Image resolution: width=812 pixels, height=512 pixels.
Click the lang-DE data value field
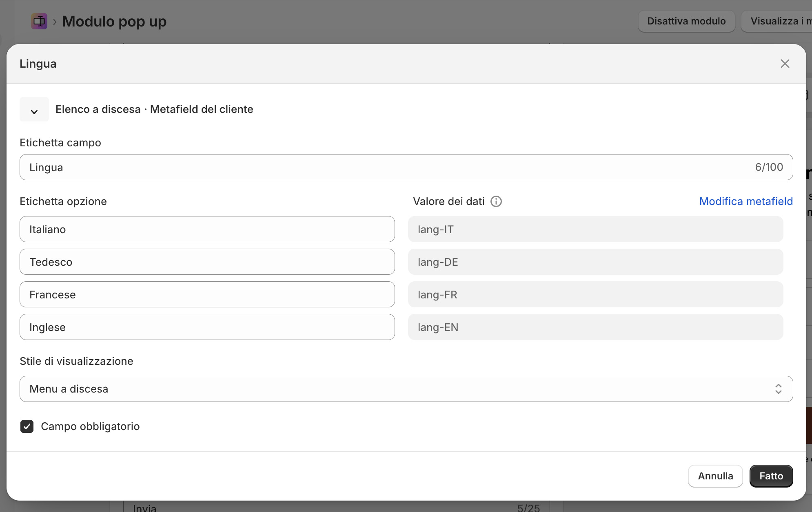pyautogui.click(x=595, y=262)
